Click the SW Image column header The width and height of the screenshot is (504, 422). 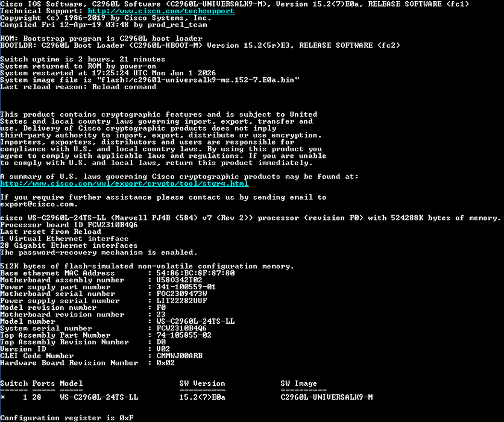(298, 384)
